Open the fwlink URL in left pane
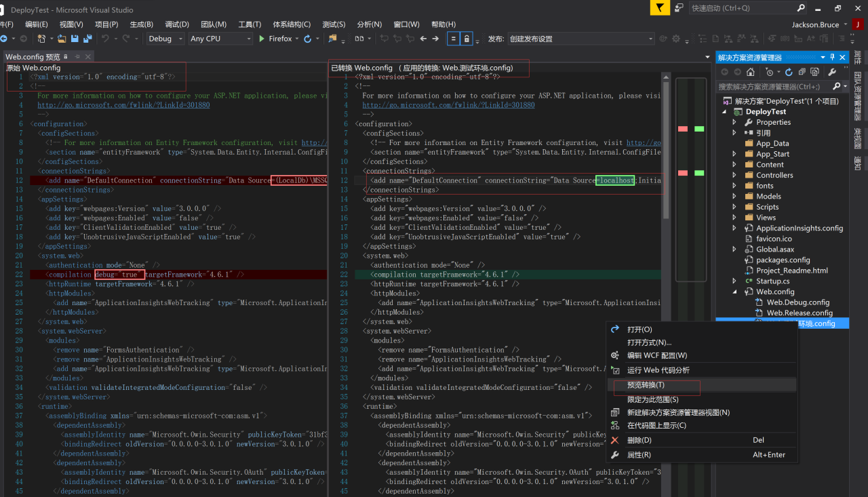Image resolution: width=868 pixels, height=497 pixels. pos(123,105)
